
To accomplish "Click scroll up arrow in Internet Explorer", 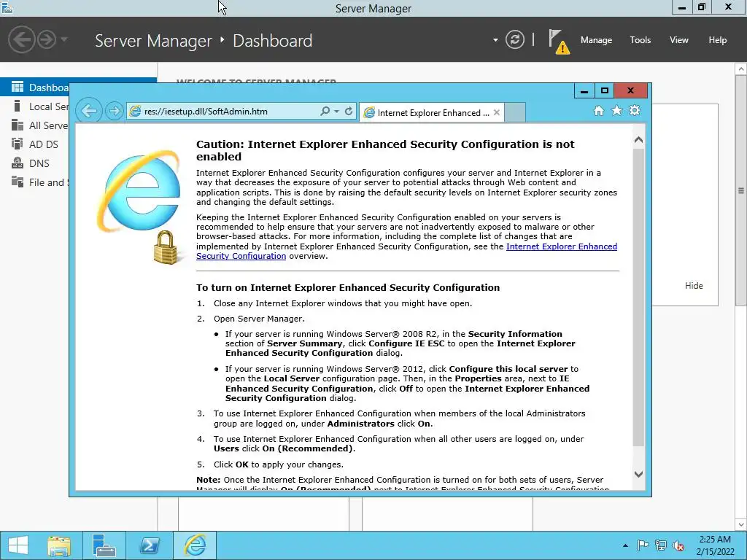I will point(638,140).
